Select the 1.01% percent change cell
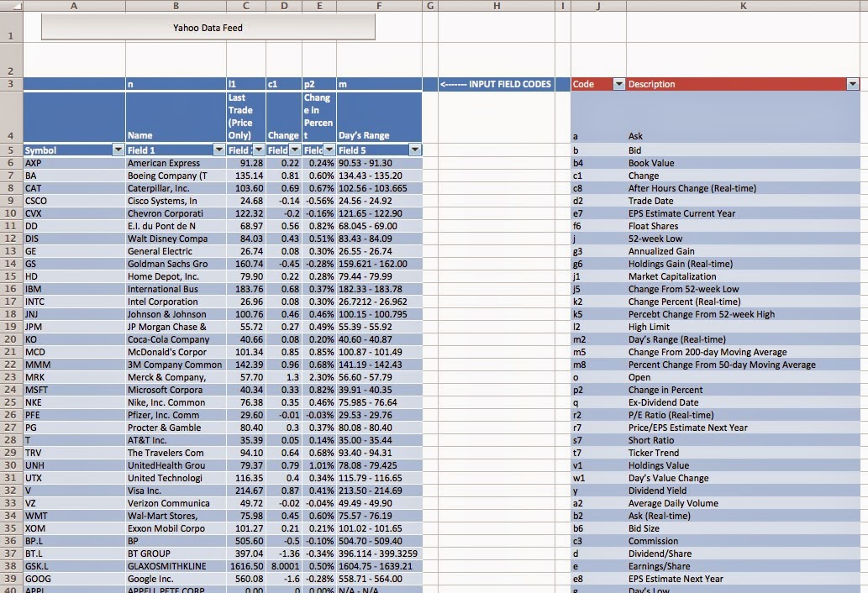Screen dimensions: 868x593 [318, 465]
